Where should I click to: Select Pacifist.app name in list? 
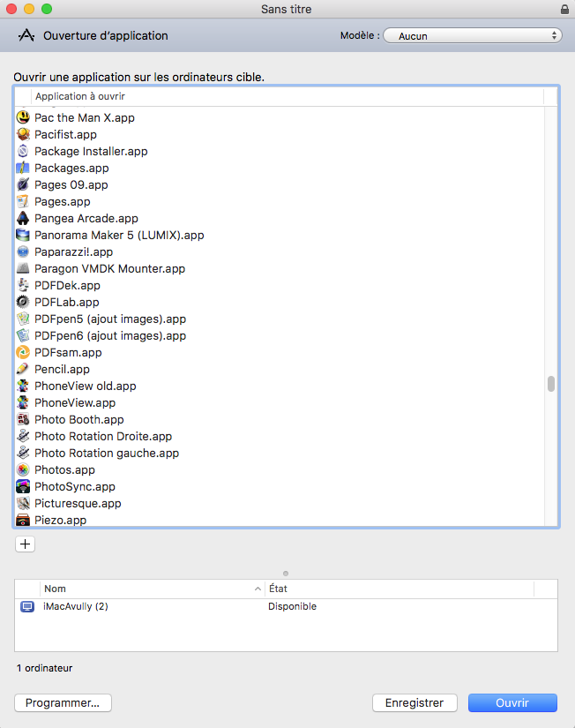[65, 135]
